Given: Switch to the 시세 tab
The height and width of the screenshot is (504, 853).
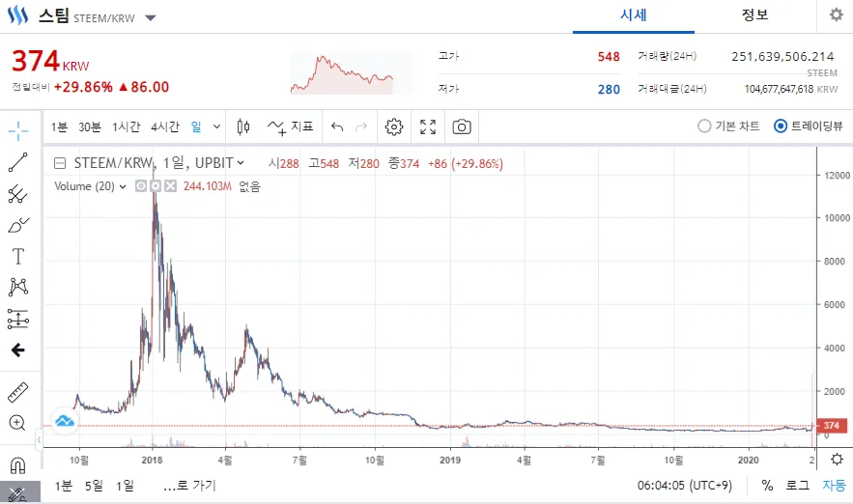Looking at the screenshot, I should [633, 15].
